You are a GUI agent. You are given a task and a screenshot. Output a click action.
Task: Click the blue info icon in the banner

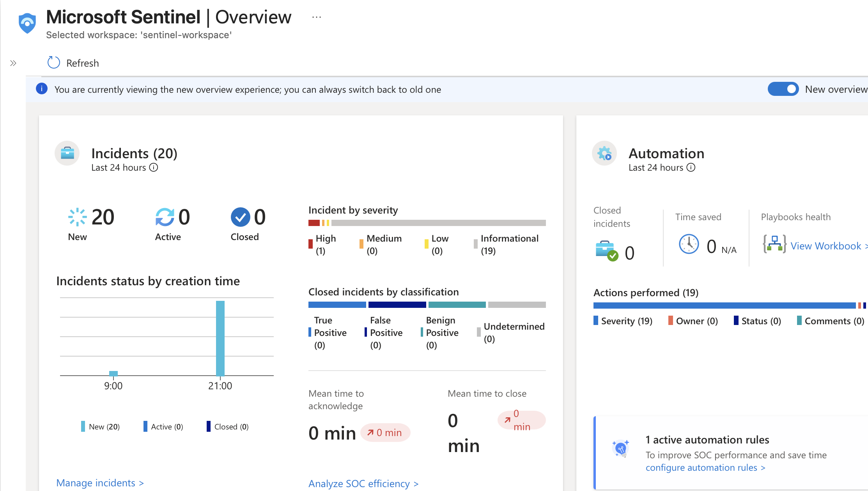coord(42,89)
